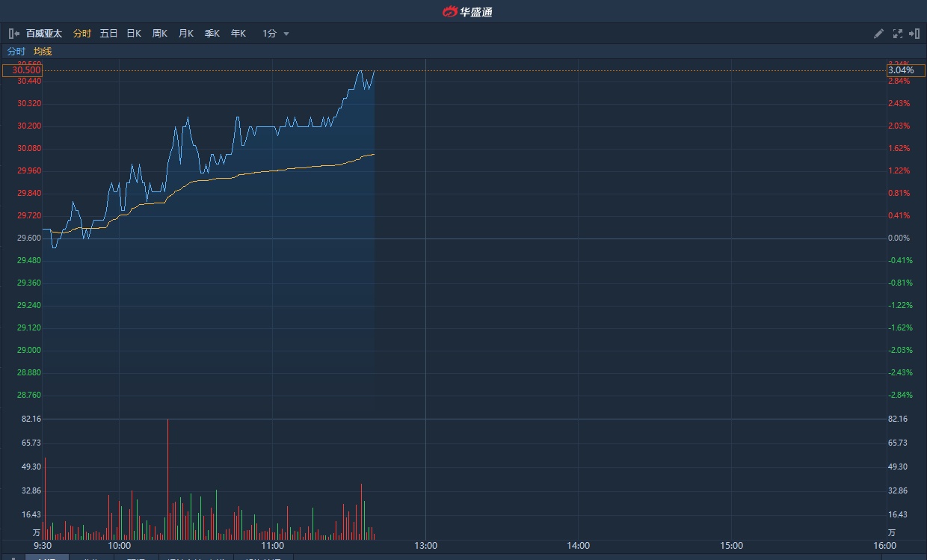This screenshot has width=927, height=560.
Task: Select the 周K weekly candlestick tab
Action: point(160,34)
